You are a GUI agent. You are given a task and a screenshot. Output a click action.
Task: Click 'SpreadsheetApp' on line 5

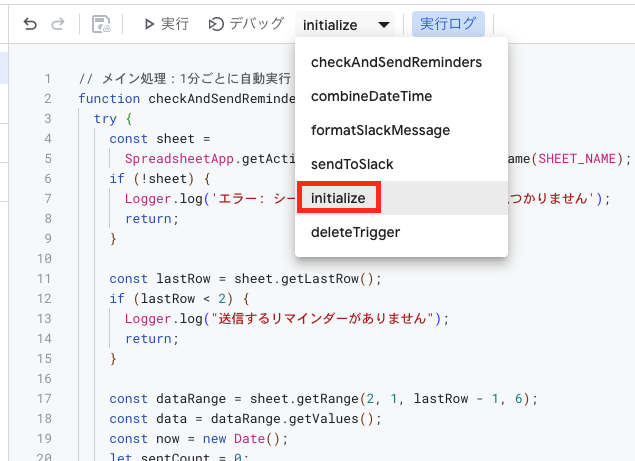coord(179,158)
